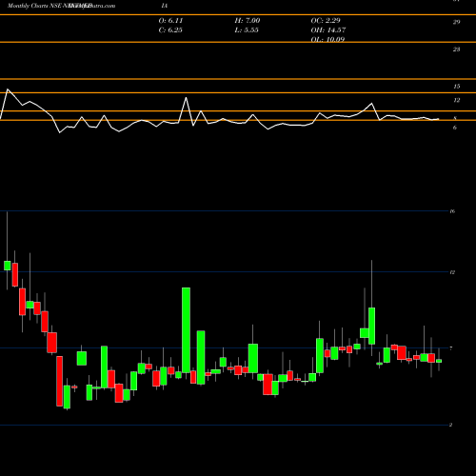This screenshot has height=476, width=476.
Task: Click the '15' price axis label
Action: tap(456, 87)
